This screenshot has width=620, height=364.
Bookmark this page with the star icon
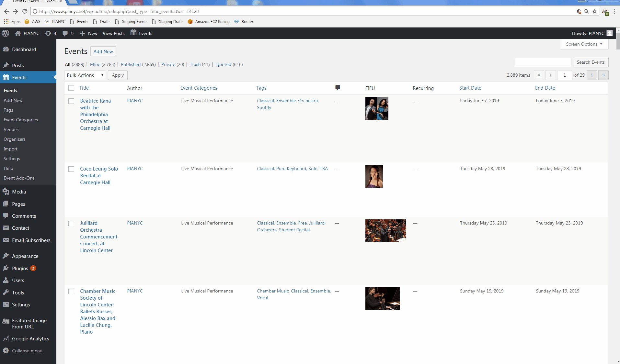pos(595,11)
